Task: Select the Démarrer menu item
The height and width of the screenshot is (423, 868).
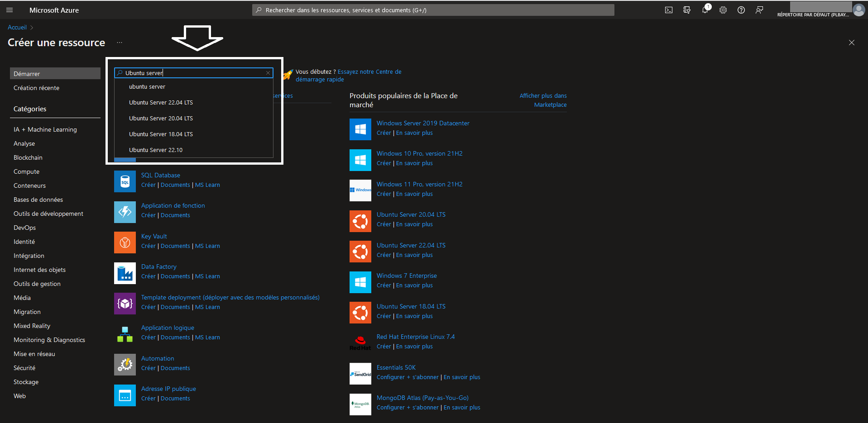Action: (55, 73)
